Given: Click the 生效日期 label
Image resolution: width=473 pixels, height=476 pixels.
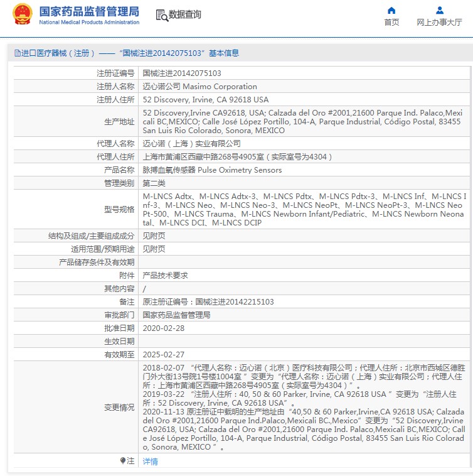Looking at the screenshot, I should coord(119,342).
